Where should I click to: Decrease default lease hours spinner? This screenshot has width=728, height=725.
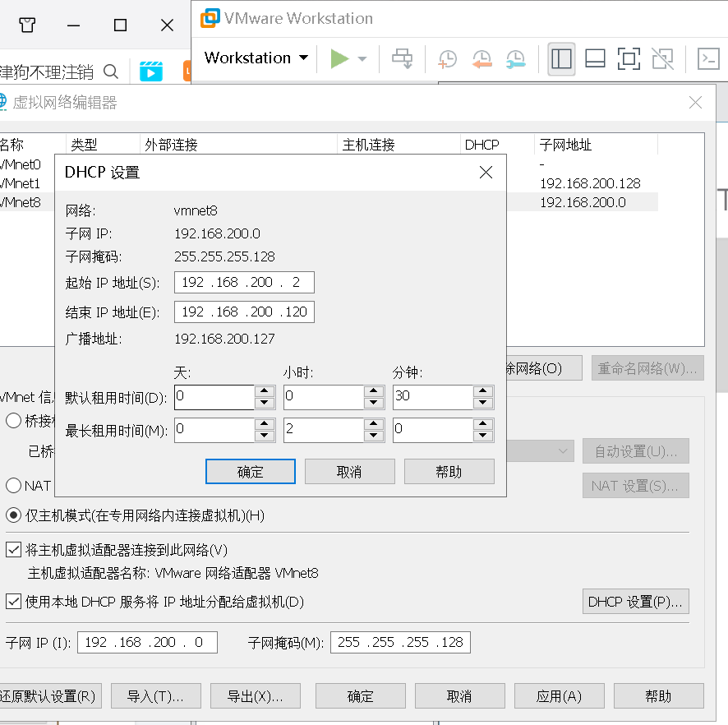point(374,403)
